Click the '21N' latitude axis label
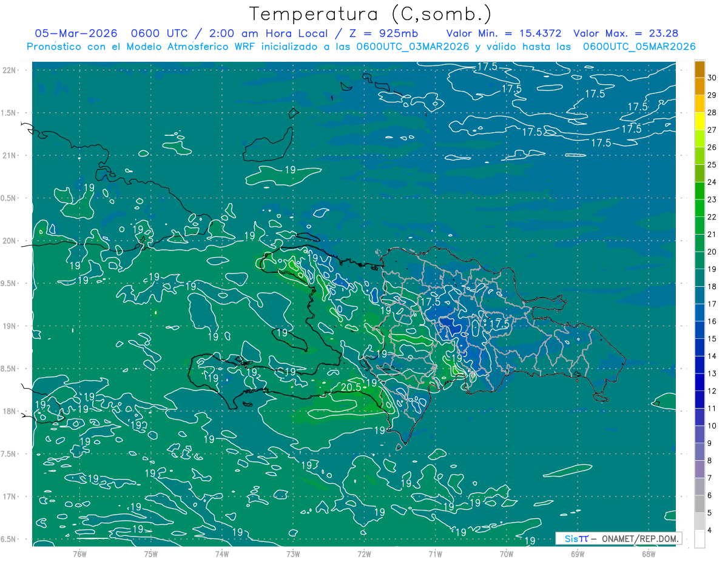Screen dimensions: 728x562 point(10,155)
